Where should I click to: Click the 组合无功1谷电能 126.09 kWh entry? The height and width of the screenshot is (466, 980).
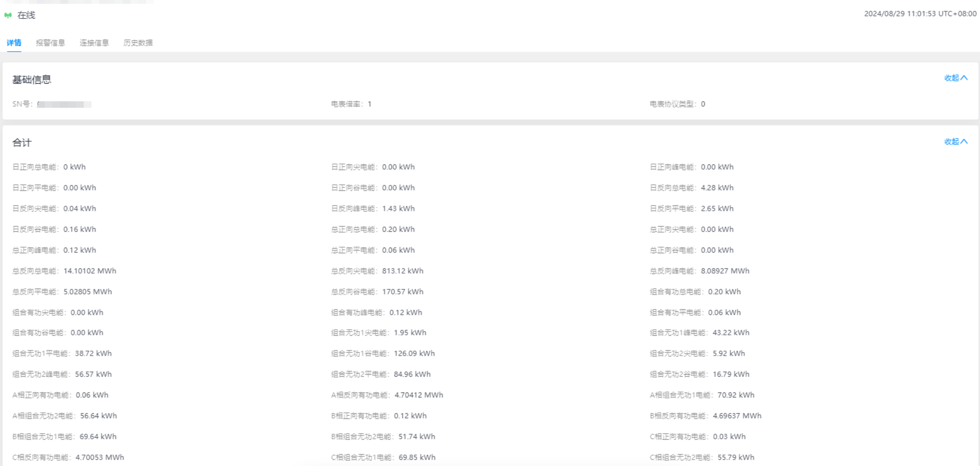coord(414,354)
